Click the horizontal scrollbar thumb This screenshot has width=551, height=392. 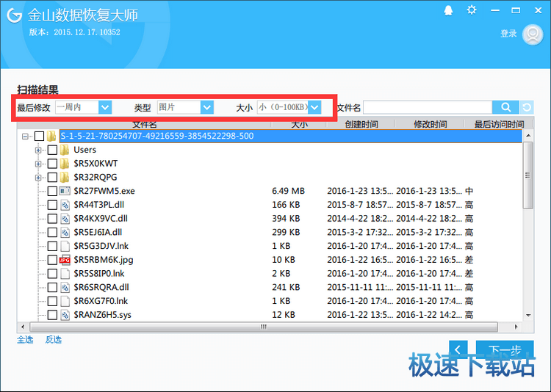pos(264,327)
